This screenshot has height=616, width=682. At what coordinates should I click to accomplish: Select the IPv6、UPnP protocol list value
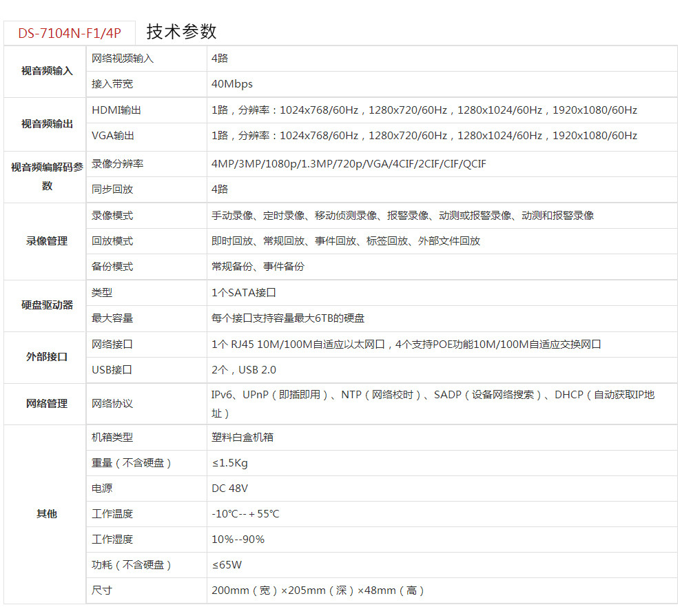(x=433, y=404)
